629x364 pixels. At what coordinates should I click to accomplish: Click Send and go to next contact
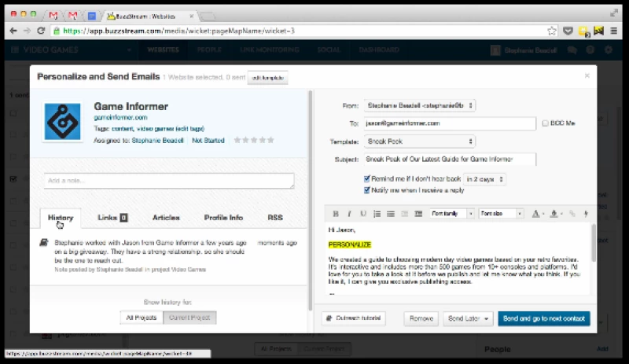[x=543, y=318]
